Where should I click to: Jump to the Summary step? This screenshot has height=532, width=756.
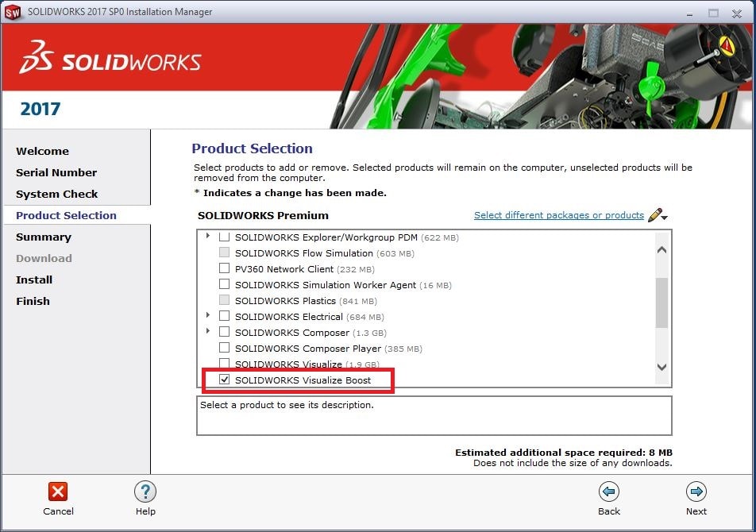[44, 237]
